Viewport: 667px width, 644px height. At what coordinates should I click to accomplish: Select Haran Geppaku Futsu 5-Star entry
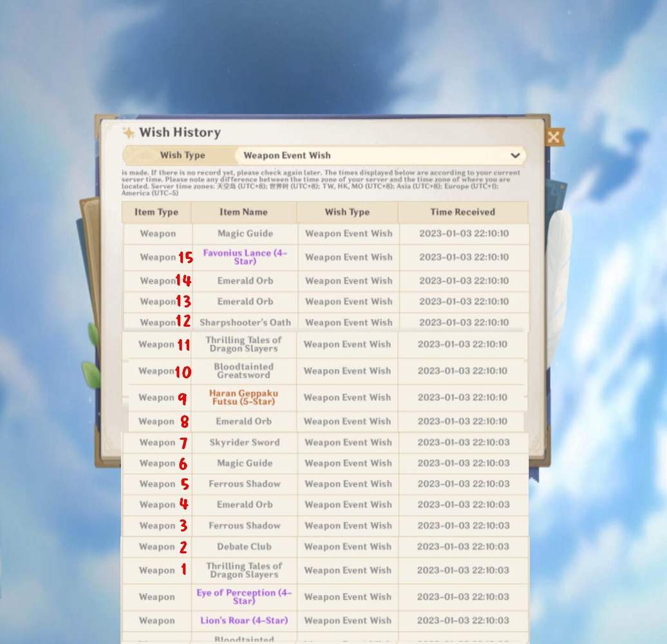(x=243, y=397)
